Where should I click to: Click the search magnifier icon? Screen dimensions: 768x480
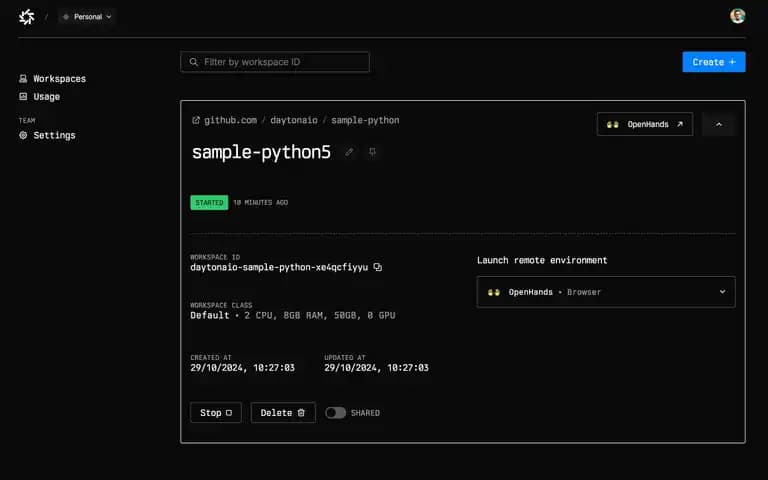point(193,62)
